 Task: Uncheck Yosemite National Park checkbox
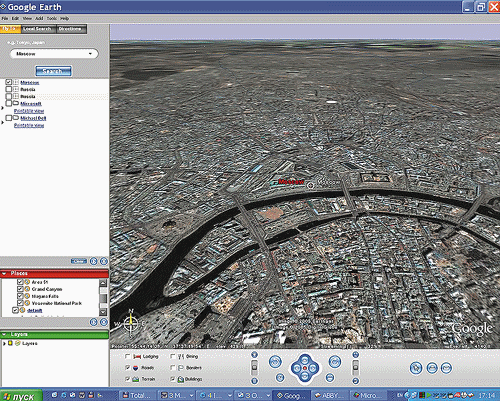point(20,303)
